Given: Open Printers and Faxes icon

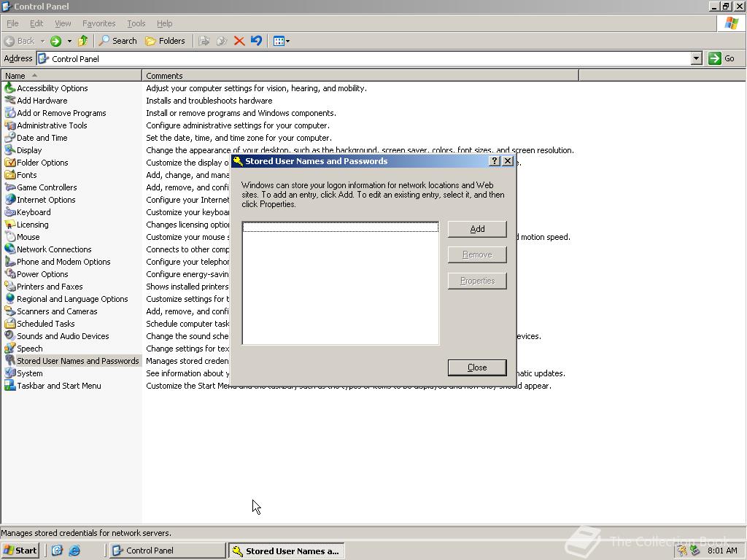Looking at the screenshot, I should pyautogui.click(x=10, y=286).
